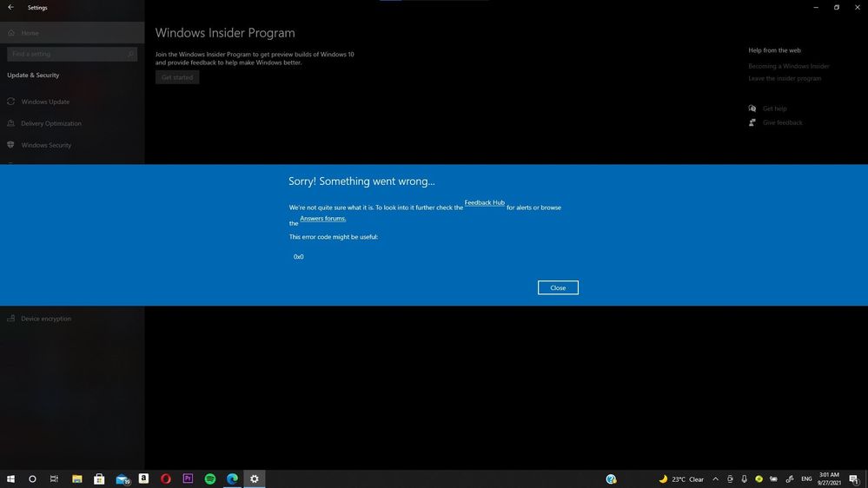The height and width of the screenshot is (488, 868).
Task: Open Spotify from the taskbar
Action: click(209, 479)
